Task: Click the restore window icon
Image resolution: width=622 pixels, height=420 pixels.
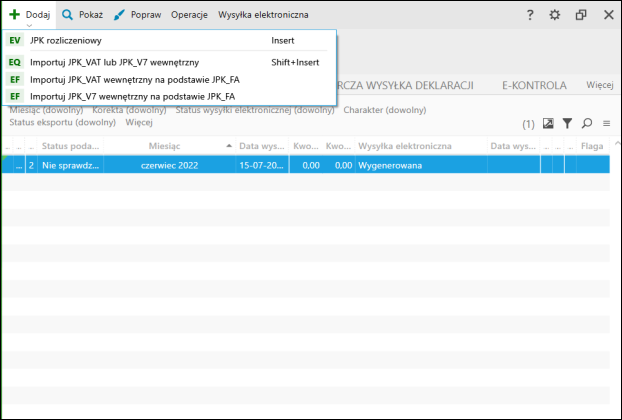Action: (581, 15)
